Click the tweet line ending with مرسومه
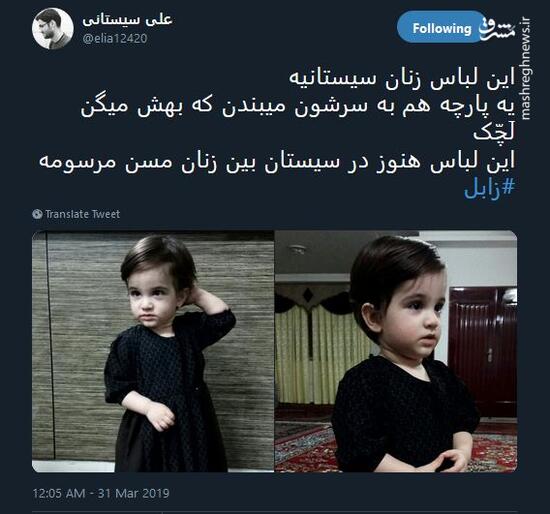 coord(277,162)
